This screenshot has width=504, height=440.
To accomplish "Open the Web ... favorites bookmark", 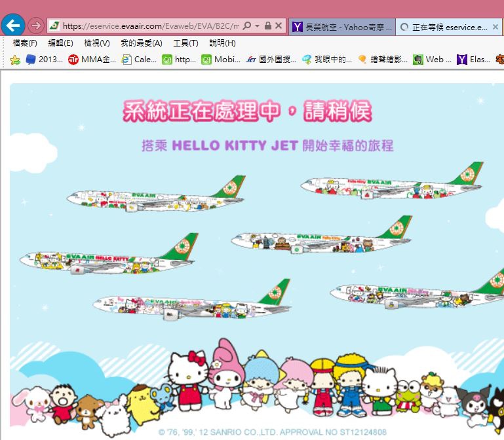I will click(x=433, y=60).
